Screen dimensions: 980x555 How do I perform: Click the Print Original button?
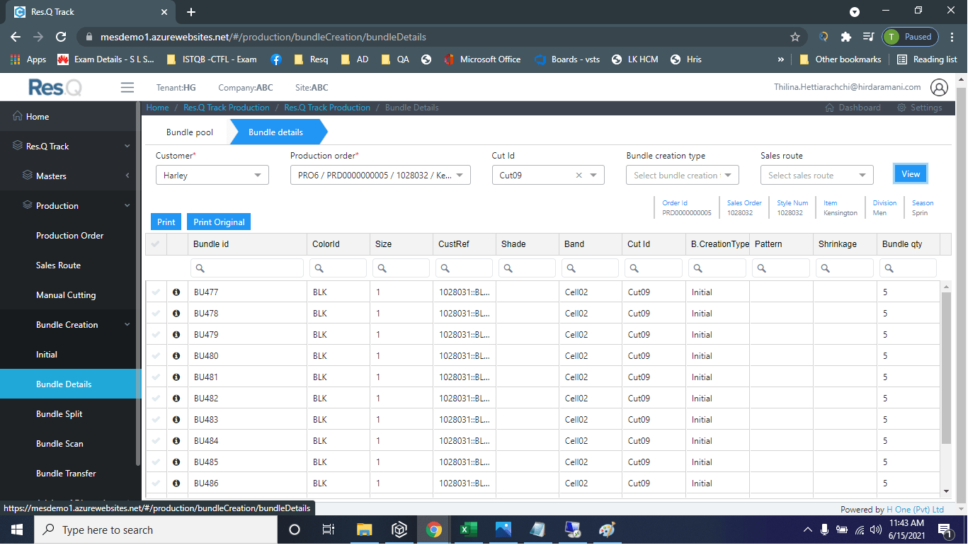coord(218,221)
